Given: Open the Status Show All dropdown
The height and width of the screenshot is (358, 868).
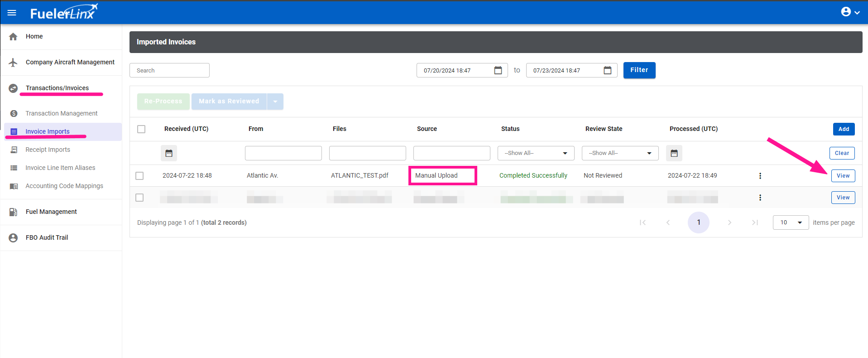Looking at the screenshot, I should point(536,153).
